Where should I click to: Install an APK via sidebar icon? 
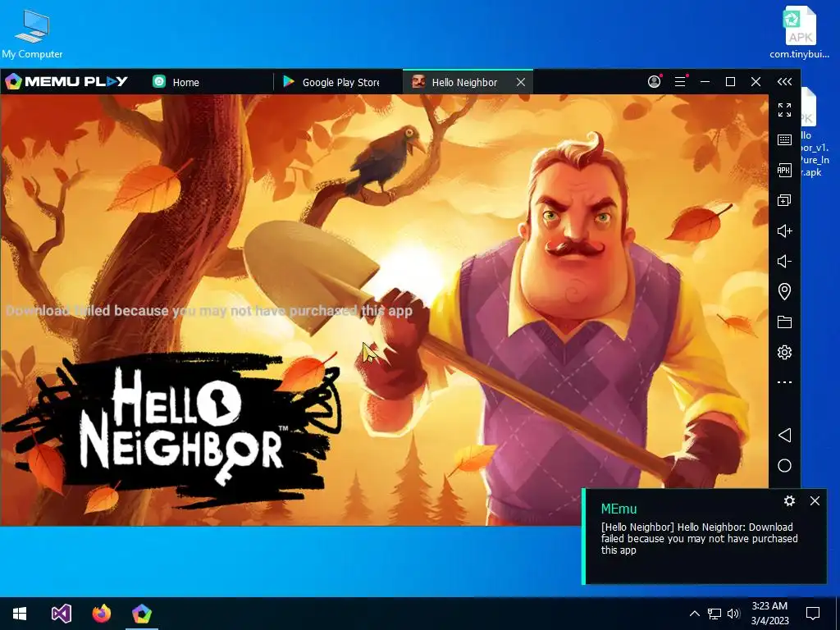click(784, 171)
